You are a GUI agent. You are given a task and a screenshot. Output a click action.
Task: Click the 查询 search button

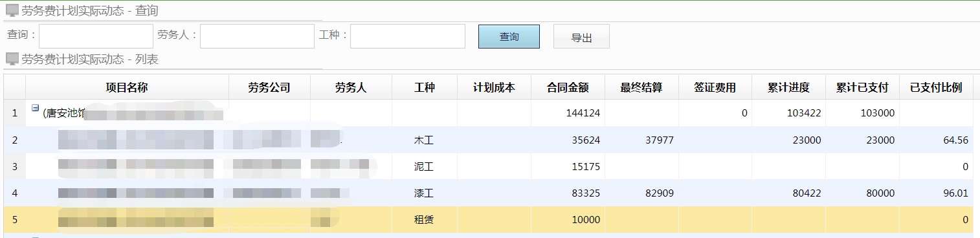point(509,37)
